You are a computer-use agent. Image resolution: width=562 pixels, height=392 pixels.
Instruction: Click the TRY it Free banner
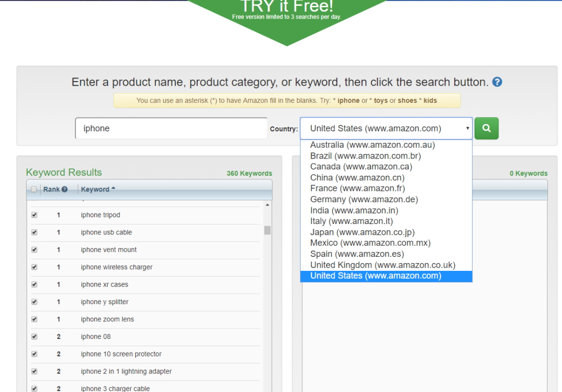[x=287, y=10]
